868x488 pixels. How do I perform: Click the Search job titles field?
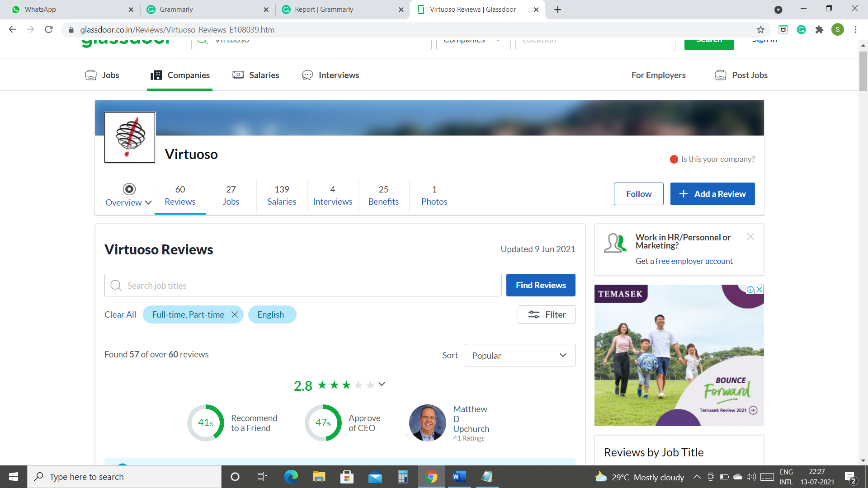tap(303, 285)
